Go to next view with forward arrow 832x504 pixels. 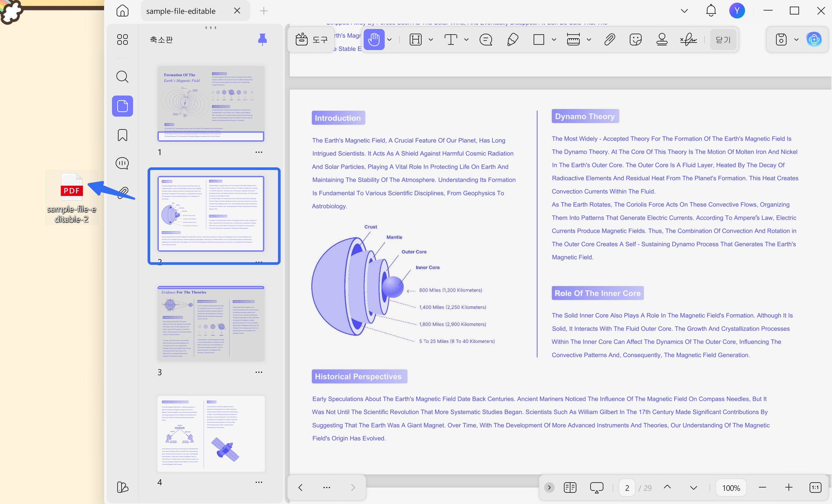point(353,487)
